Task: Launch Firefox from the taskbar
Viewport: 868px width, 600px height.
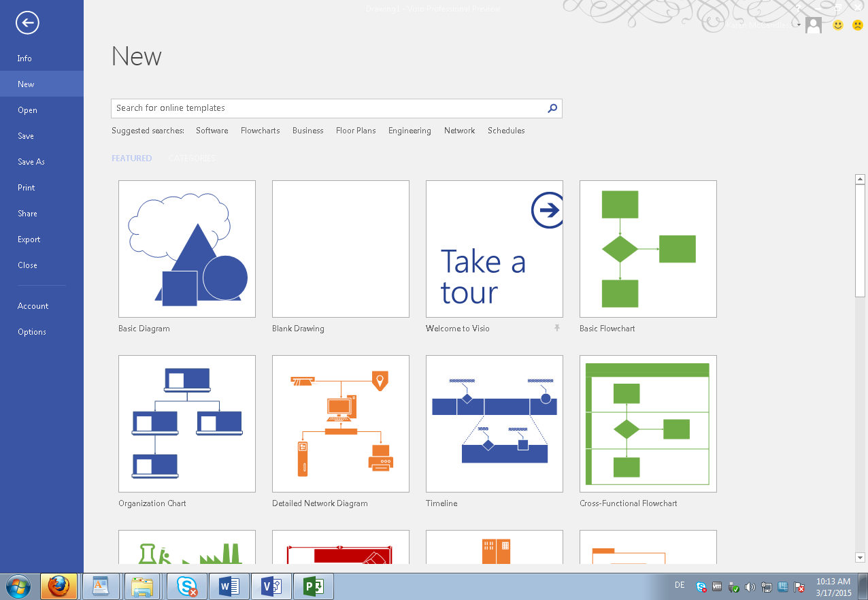Action: pyautogui.click(x=59, y=586)
